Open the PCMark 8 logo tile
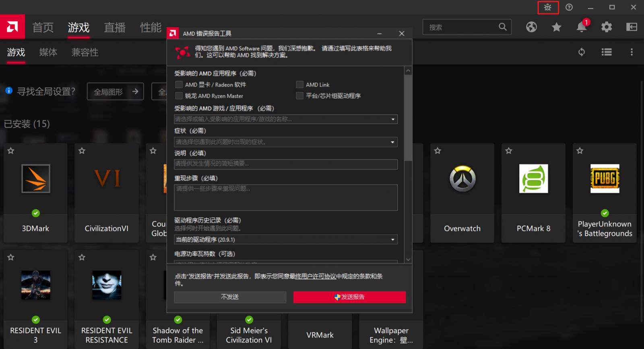 tap(533, 179)
